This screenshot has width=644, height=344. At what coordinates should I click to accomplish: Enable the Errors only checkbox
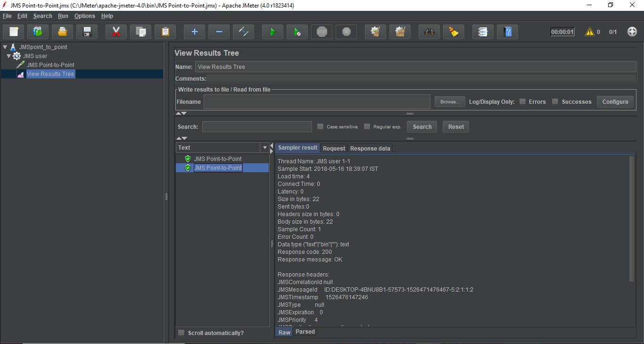(x=522, y=101)
